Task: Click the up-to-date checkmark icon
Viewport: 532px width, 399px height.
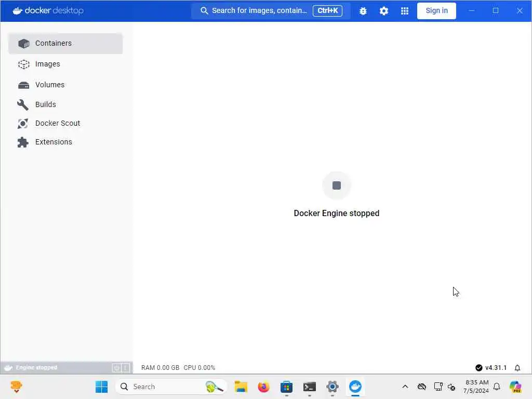Action: (478, 368)
